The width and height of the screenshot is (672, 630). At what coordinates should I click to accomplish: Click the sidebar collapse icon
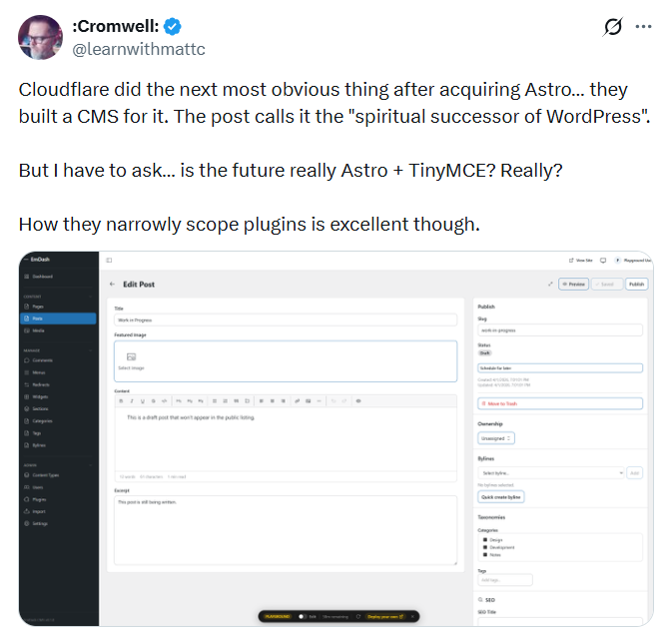point(108,260)
